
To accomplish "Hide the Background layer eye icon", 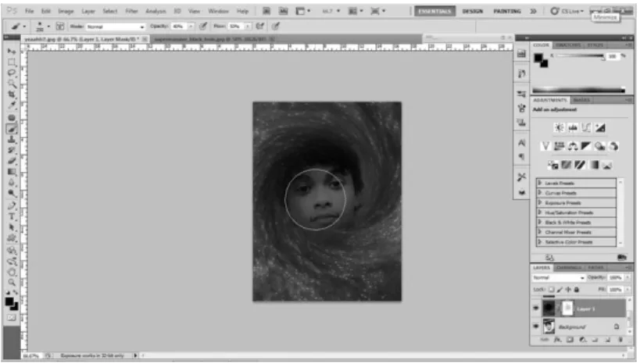I will click(536, 327).
